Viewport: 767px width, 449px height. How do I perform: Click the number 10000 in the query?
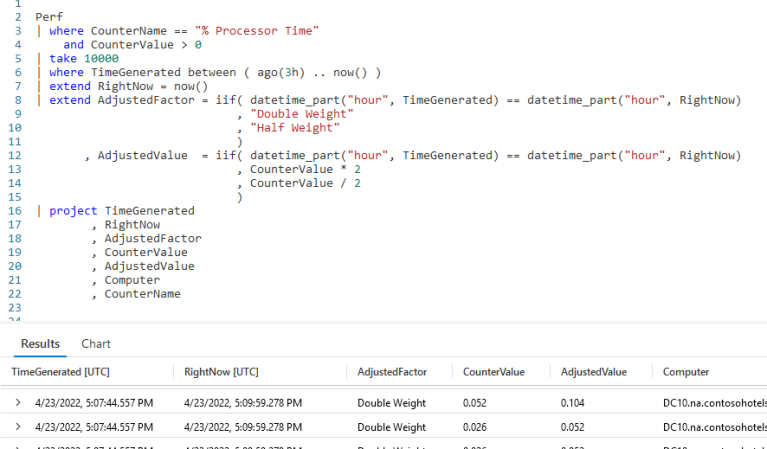click(101, 58)
